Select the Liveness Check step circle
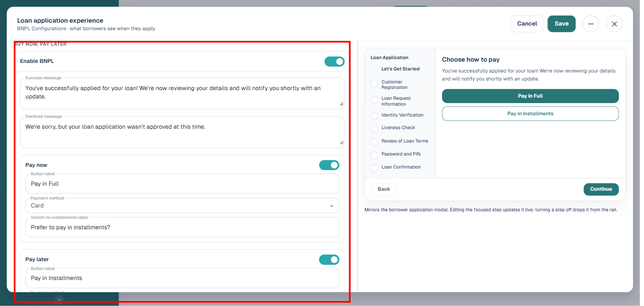 [x=375, y=129]
